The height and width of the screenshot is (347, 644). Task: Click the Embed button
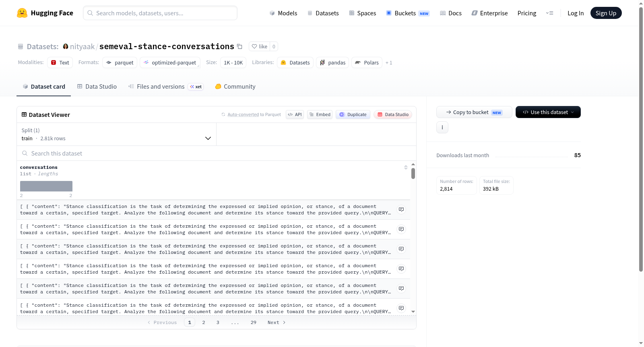pos(320,114)
